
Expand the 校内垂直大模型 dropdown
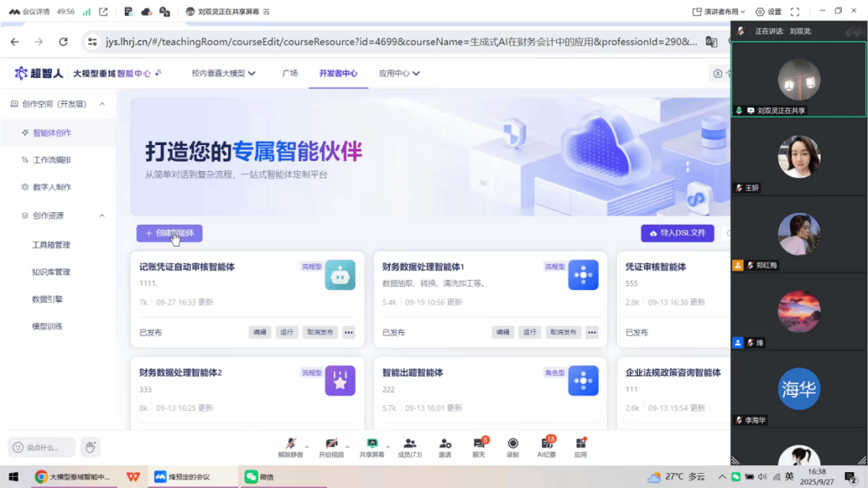(x=223, y=73)
